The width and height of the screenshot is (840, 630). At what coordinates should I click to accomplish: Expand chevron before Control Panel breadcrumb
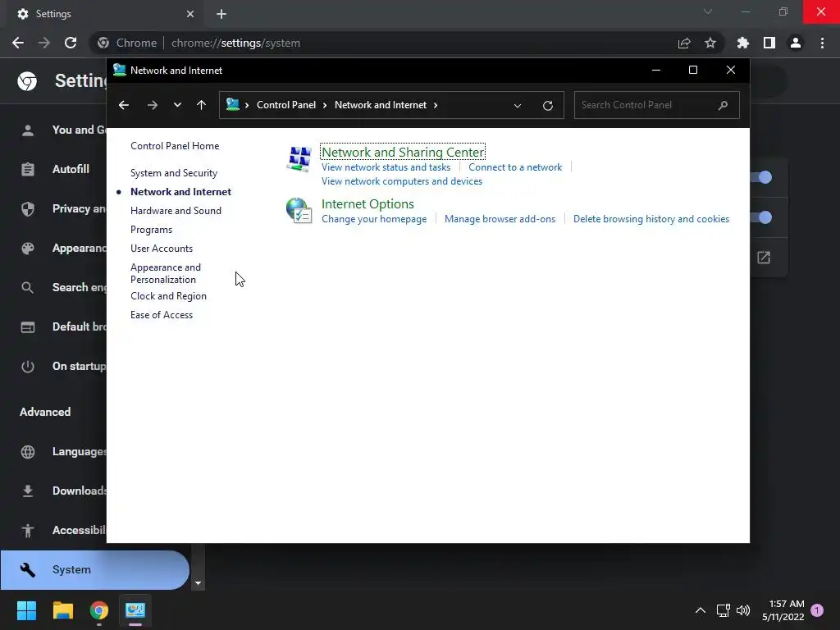point(247,105)
